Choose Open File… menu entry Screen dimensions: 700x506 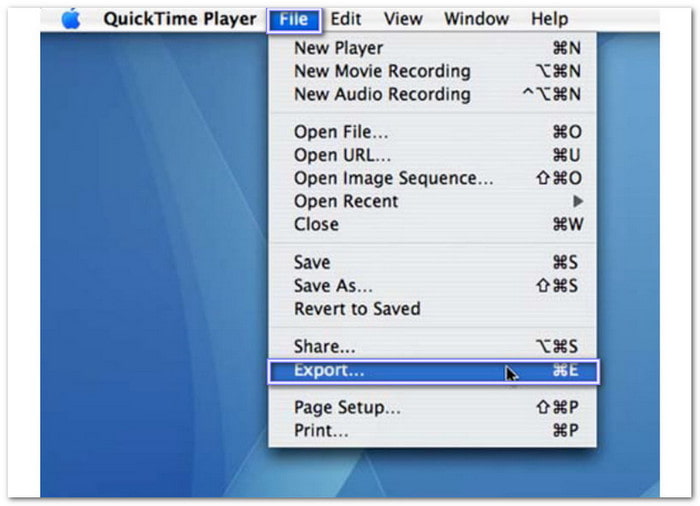tap(432, 132)
